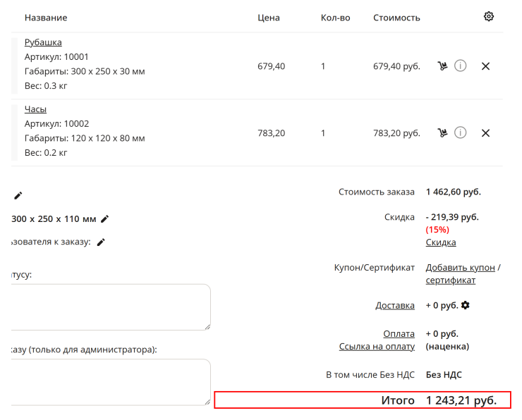Click сертификат link

(451, 280)
